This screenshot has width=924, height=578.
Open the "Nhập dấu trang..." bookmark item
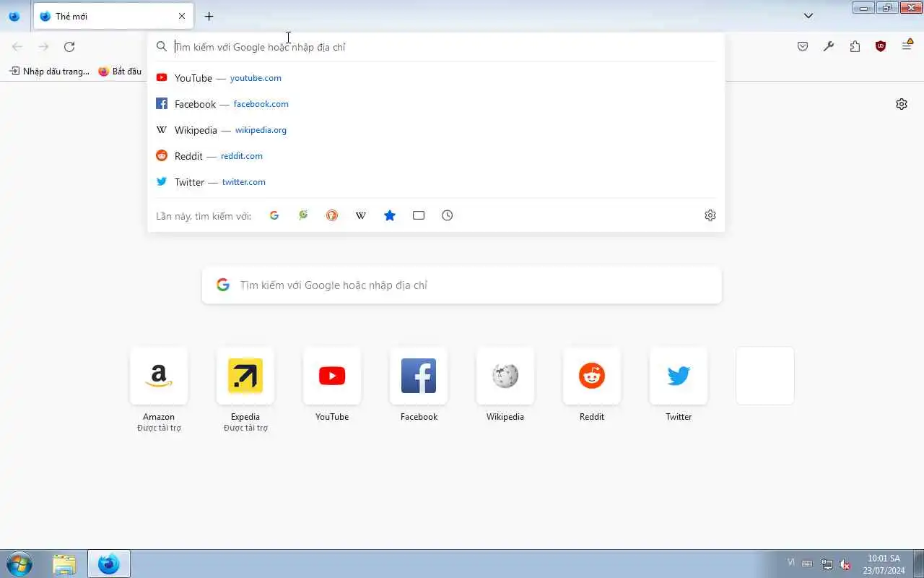[x=49, y=72]
